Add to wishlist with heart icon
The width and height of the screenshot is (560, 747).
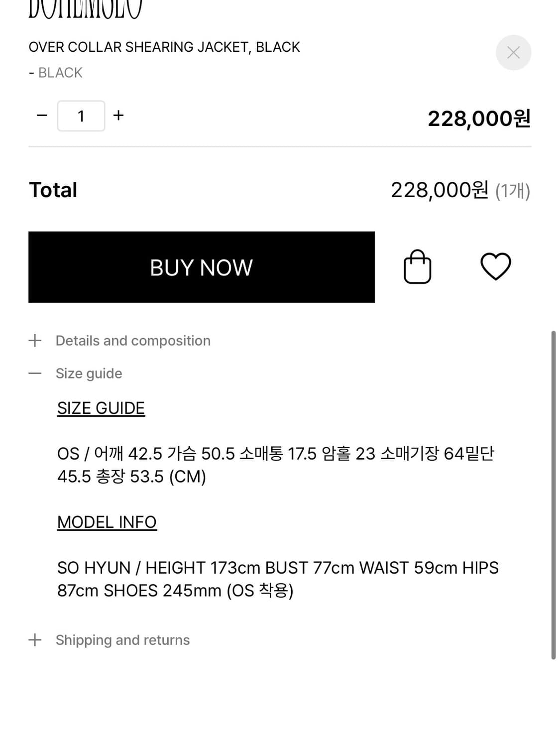(495, 266)
